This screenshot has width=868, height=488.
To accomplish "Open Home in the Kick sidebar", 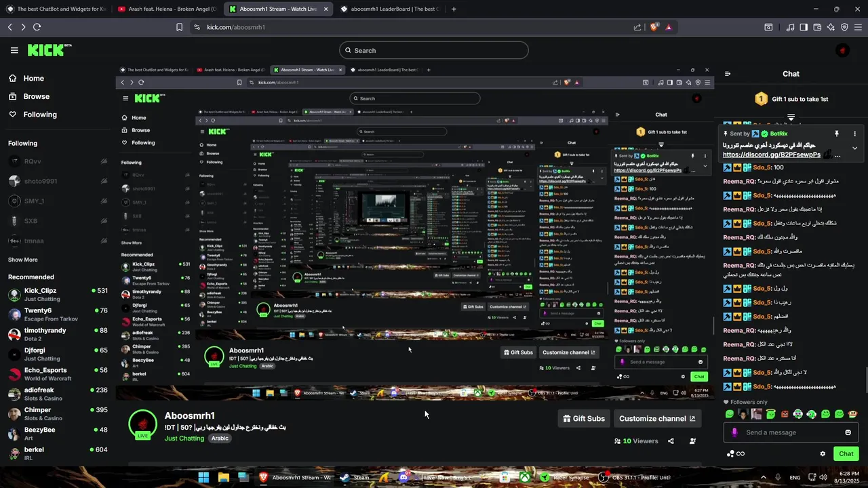I will (x=27, y=78).
